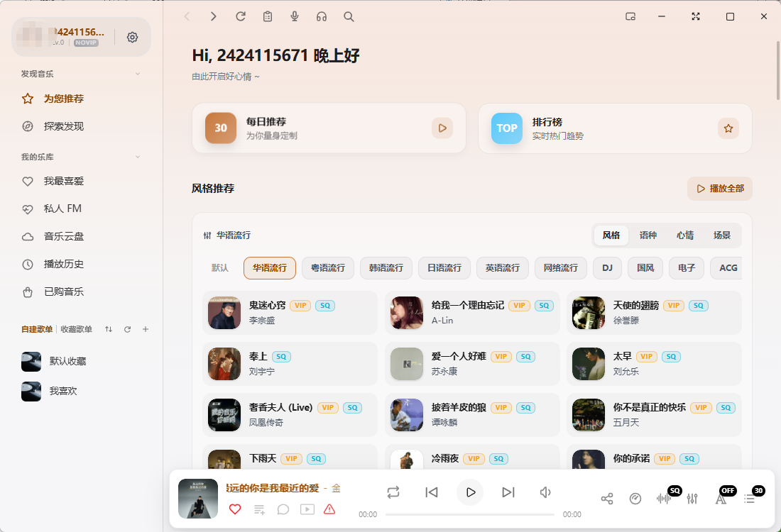Switch to mini player window mode icon
The image size is (781, 532).
click(x=630, y=16)
